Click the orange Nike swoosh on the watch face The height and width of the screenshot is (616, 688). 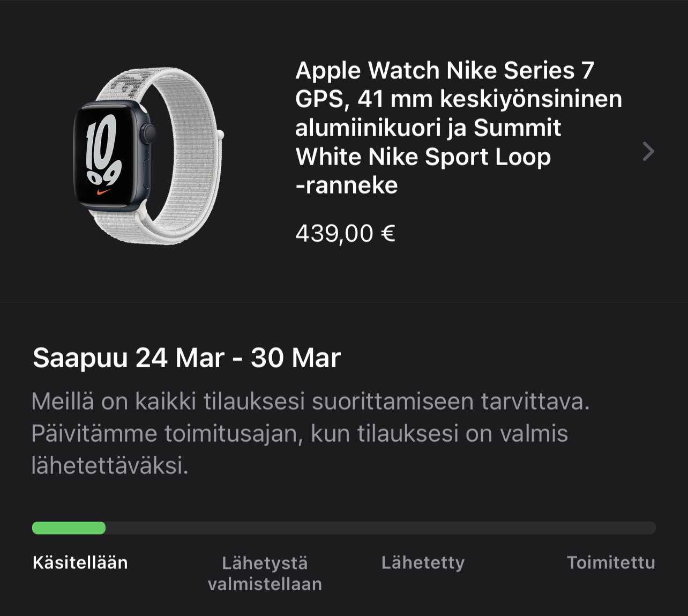tap(103, 191)
